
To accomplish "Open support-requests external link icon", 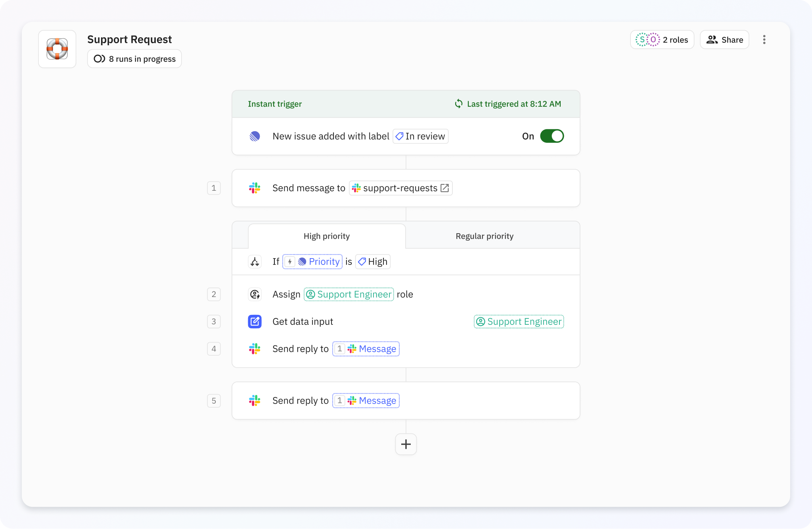I will tap(445, 188).
